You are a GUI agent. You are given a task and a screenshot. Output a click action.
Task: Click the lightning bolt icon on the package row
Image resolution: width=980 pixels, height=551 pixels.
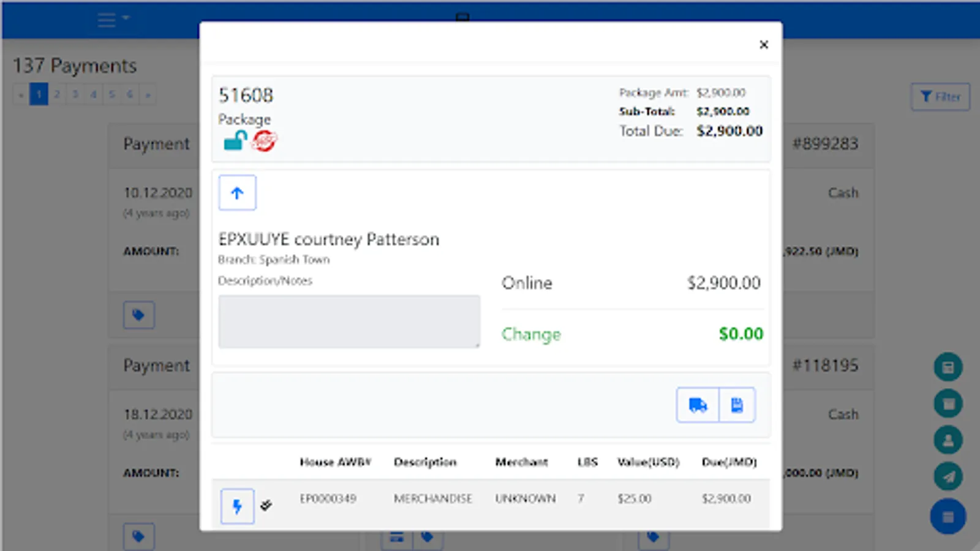pyautogui.click(x=238, y=505)
